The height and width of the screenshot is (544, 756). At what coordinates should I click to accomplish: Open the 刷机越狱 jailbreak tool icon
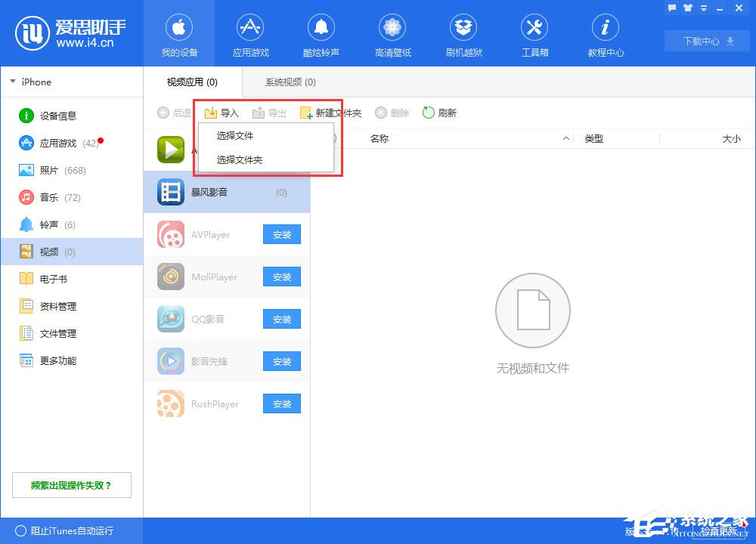[x=463, y=34]
